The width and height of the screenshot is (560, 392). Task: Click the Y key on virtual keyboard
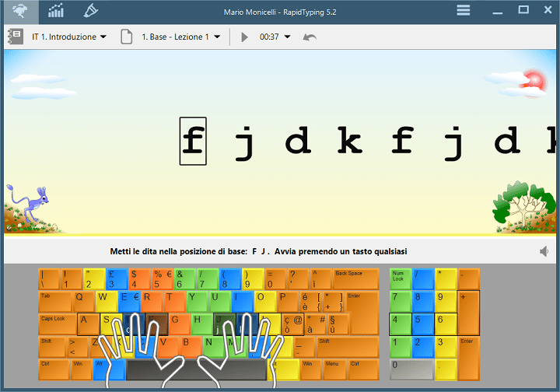pyautogui.click(x=197, y=301)
